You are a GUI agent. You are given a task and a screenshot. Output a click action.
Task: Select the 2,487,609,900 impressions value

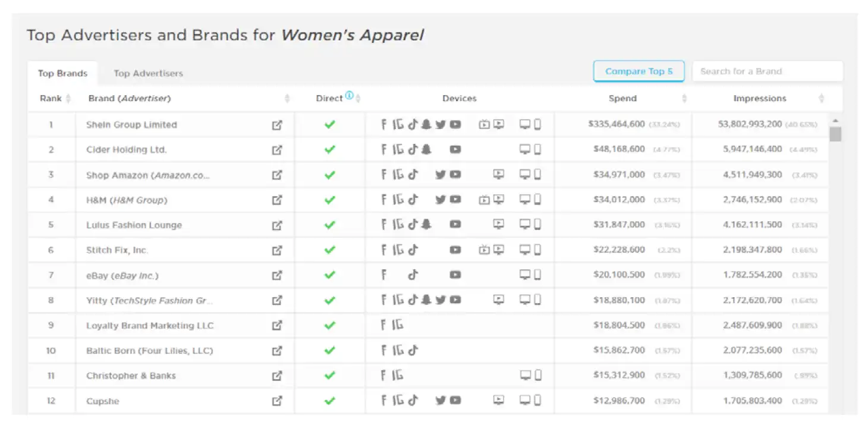[753, 325]
